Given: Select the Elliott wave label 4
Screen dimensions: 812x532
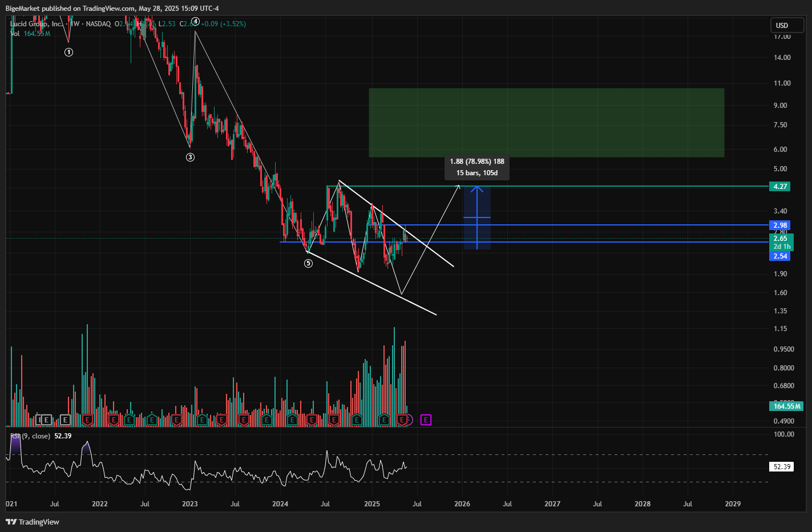Looking at the screenshot, I should point(195,21).
